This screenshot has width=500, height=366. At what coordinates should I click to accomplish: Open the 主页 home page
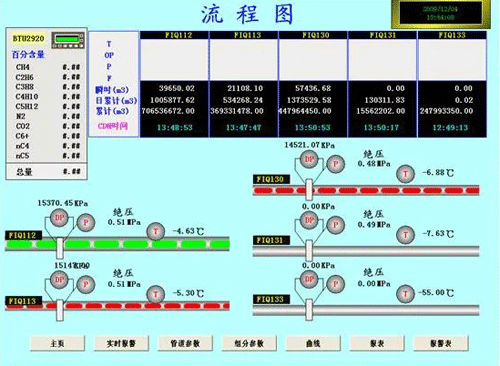point(57,343)
